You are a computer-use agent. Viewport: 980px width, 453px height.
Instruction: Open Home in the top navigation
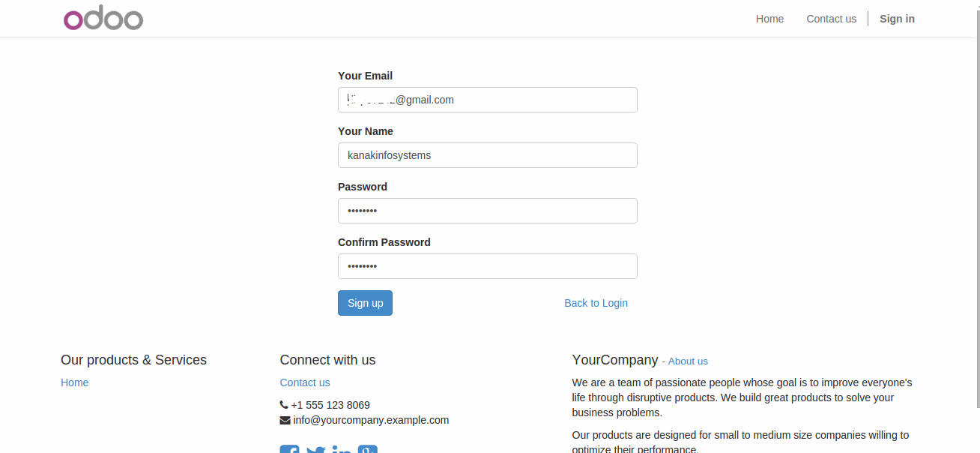coord(769,19)
